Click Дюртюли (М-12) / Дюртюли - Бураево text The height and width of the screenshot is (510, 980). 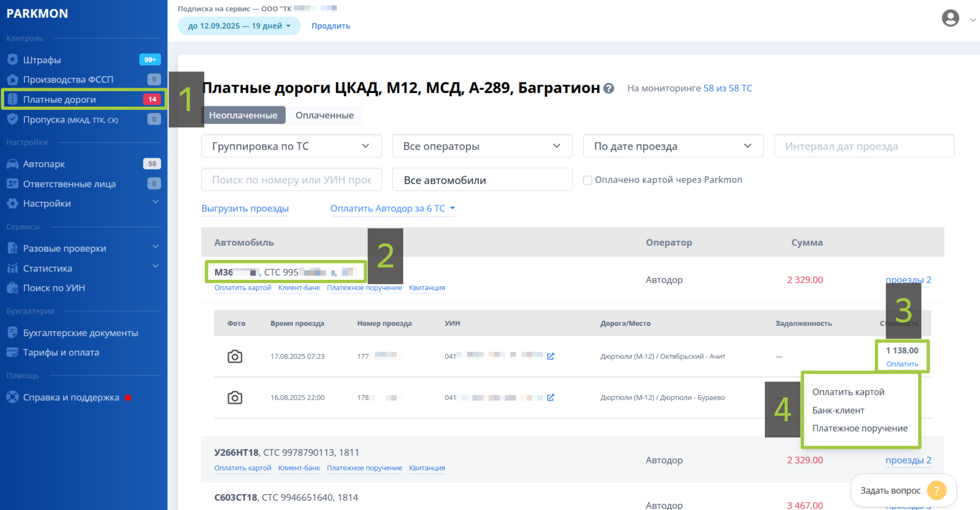(663, 397)
